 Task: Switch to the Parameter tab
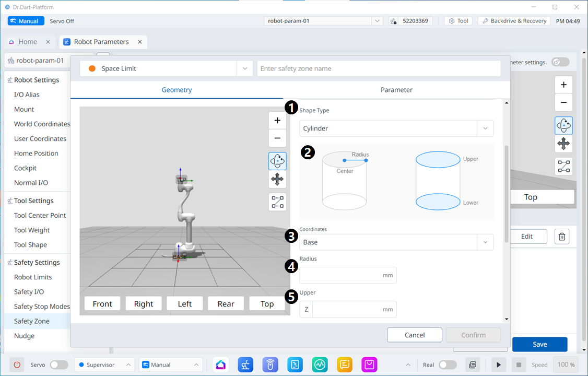click(x=396, y=90)
